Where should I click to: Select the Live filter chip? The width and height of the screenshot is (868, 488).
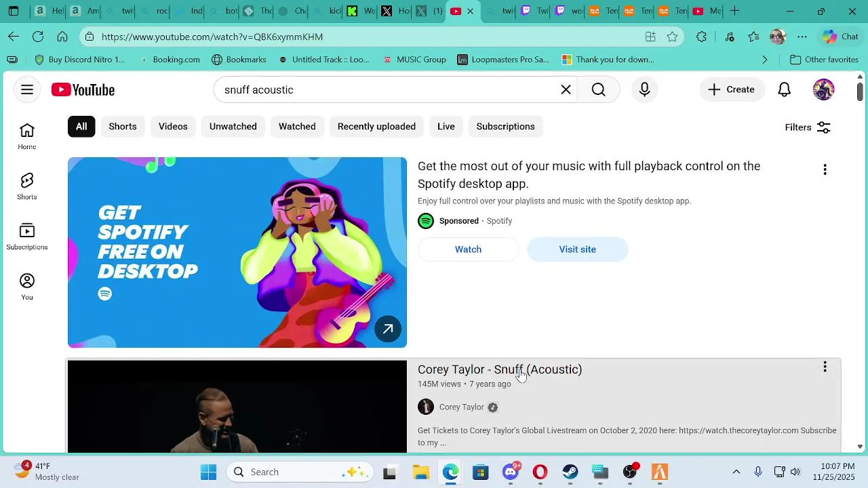click(446, 127)
